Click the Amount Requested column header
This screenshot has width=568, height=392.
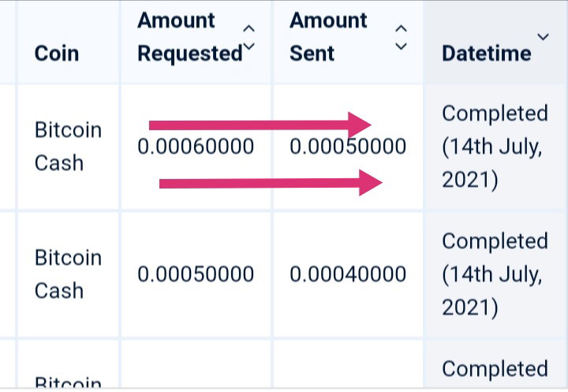click(x=190, y=37)
